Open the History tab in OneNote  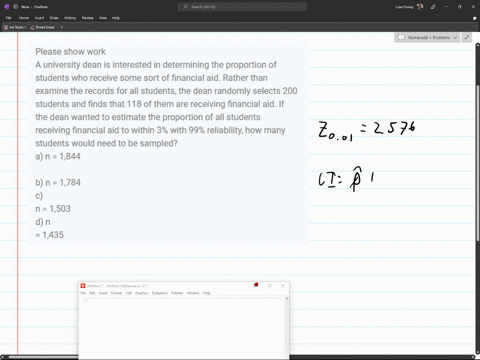click(x=70, y=18)
